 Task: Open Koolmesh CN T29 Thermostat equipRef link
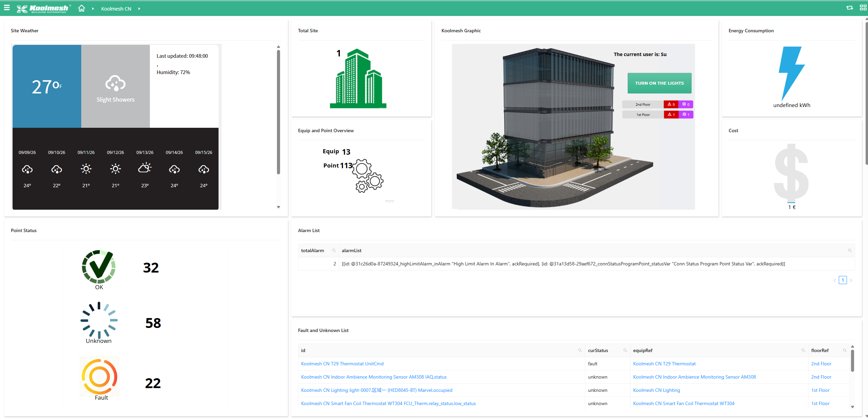point(664,364)
